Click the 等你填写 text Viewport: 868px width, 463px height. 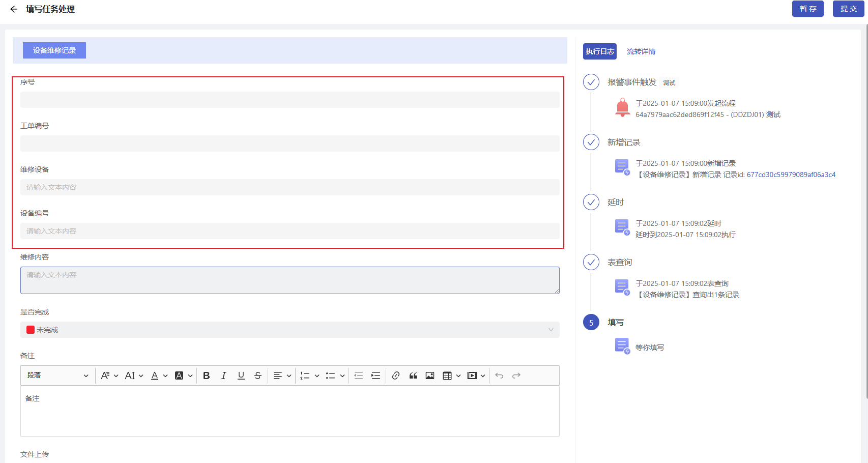point(650,348)
